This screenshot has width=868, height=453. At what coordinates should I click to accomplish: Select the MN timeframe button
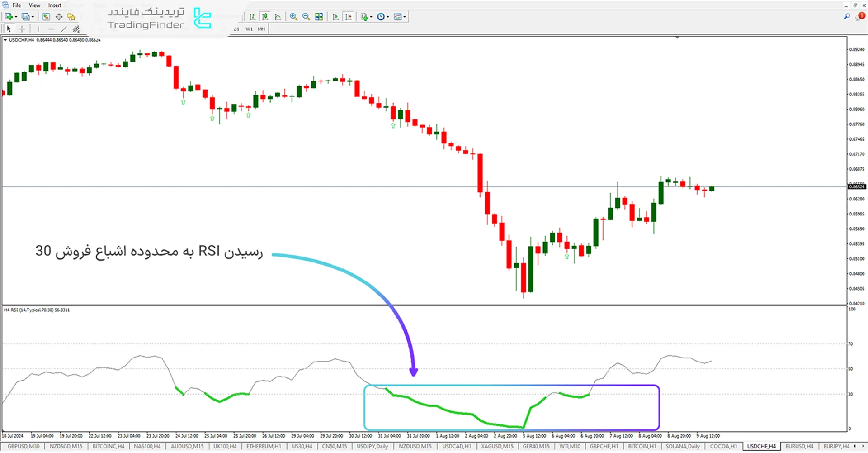tap(261, 29)
